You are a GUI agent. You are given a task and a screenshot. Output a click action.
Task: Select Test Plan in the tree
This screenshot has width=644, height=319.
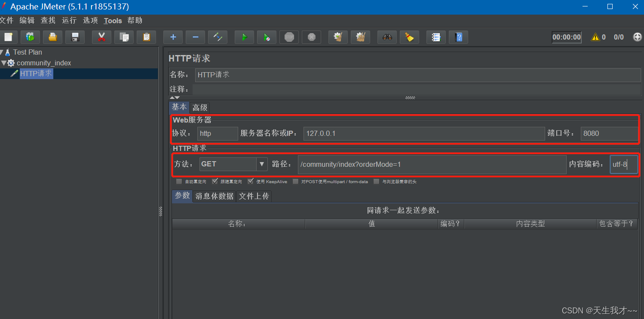click(28, 52)
